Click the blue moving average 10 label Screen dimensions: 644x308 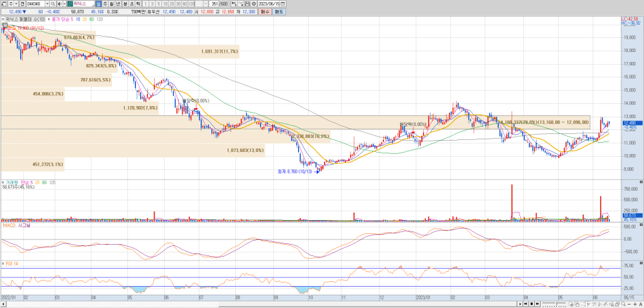click(78, 19)
